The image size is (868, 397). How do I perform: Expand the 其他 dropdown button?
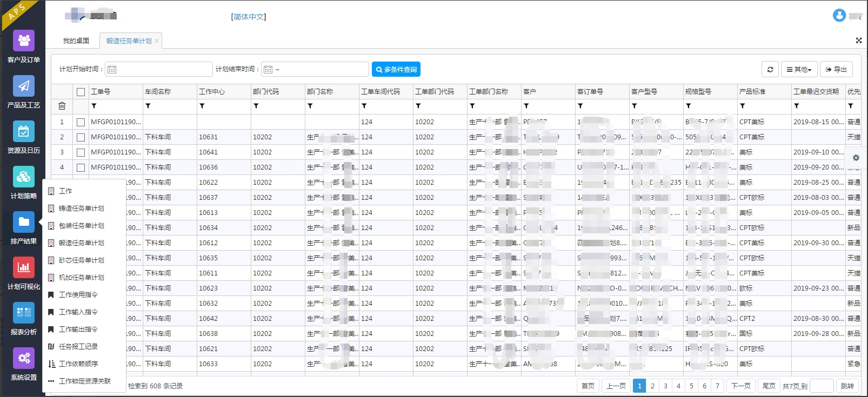pyautogui.click(x=799, y=70)
